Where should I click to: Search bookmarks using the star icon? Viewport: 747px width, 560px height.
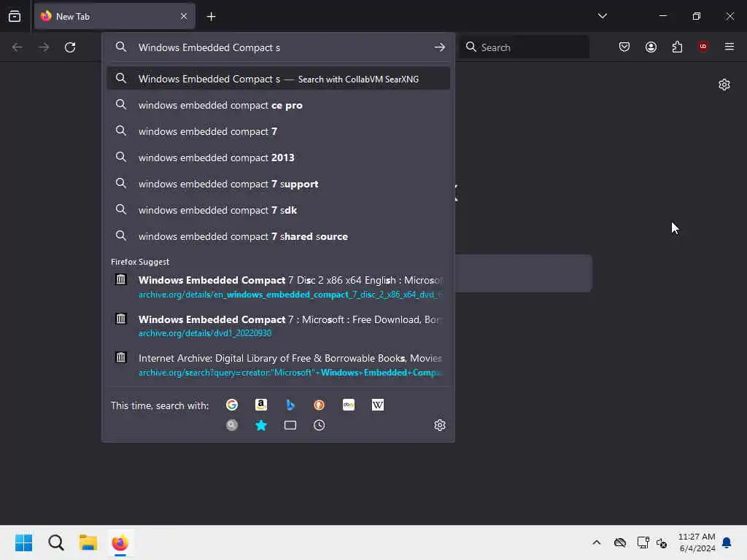(261, 425)
